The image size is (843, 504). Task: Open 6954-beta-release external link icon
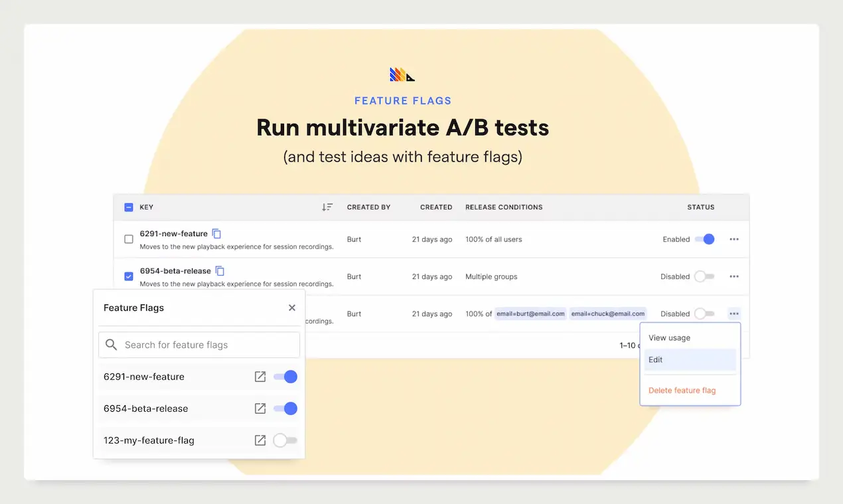coord(260,409)
